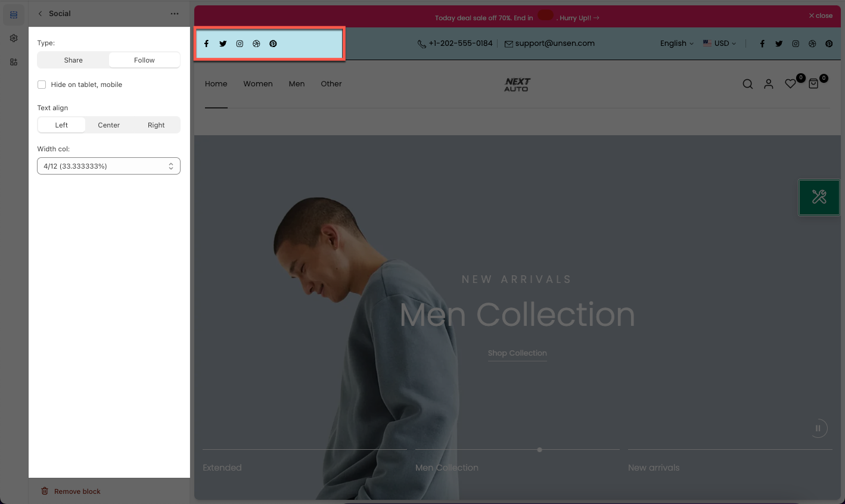The image size is (845, 504).
Task: Click Pinterest icon in highlighted Social block
Action: [x=273, y=43]
